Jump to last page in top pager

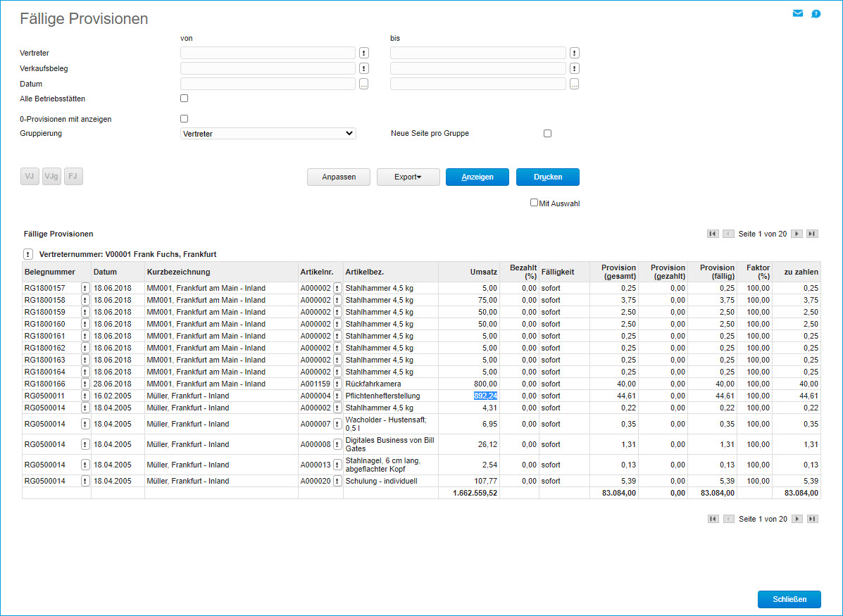coord(812,234)
